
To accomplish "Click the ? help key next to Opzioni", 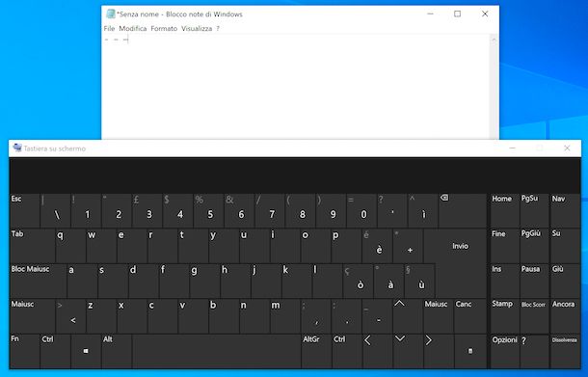I will pos(534,351).
